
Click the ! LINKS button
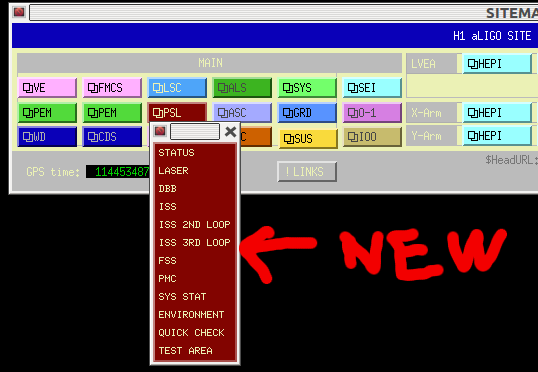(x=307, y=172)
